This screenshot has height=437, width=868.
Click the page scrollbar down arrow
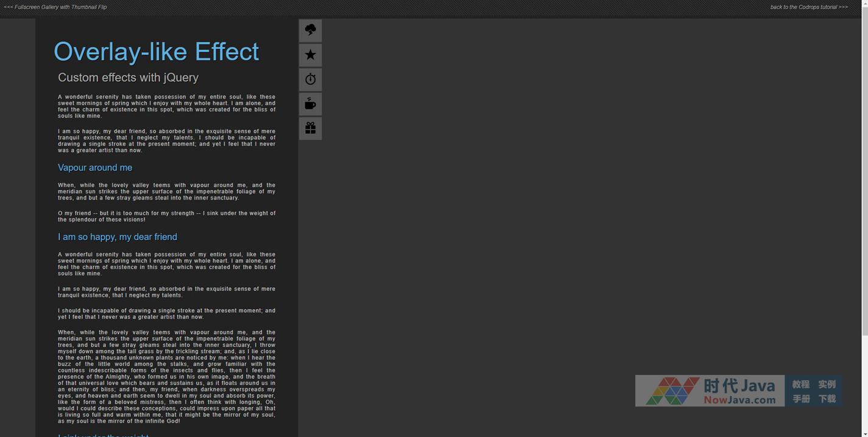(x=864, y=433)
